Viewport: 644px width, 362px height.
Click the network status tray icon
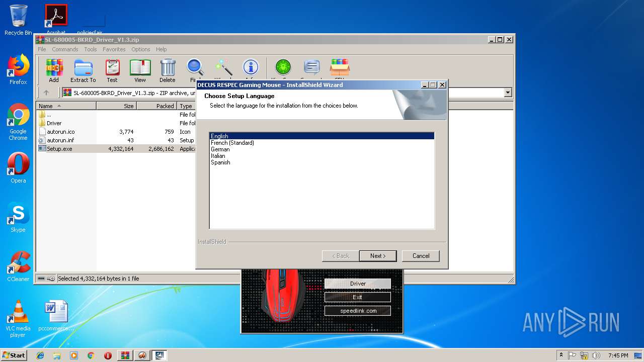pyautogui.click(x=584, y=355)
